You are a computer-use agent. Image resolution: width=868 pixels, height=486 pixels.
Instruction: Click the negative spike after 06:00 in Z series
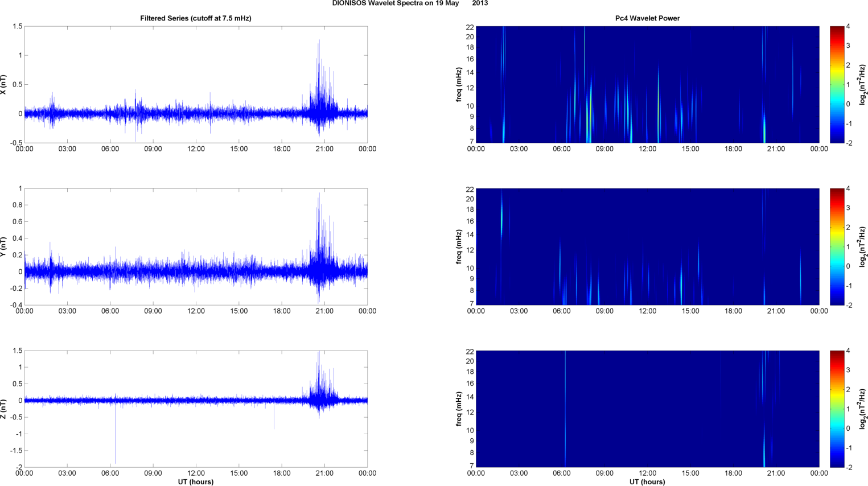pos(116,433)
